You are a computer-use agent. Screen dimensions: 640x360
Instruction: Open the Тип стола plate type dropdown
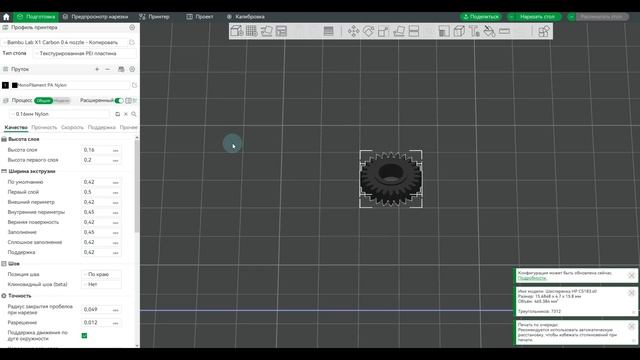click(x=84, y=53)
